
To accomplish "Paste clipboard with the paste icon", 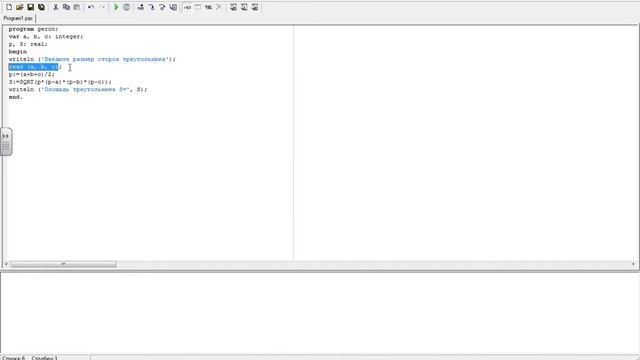I will coord(77,7).
